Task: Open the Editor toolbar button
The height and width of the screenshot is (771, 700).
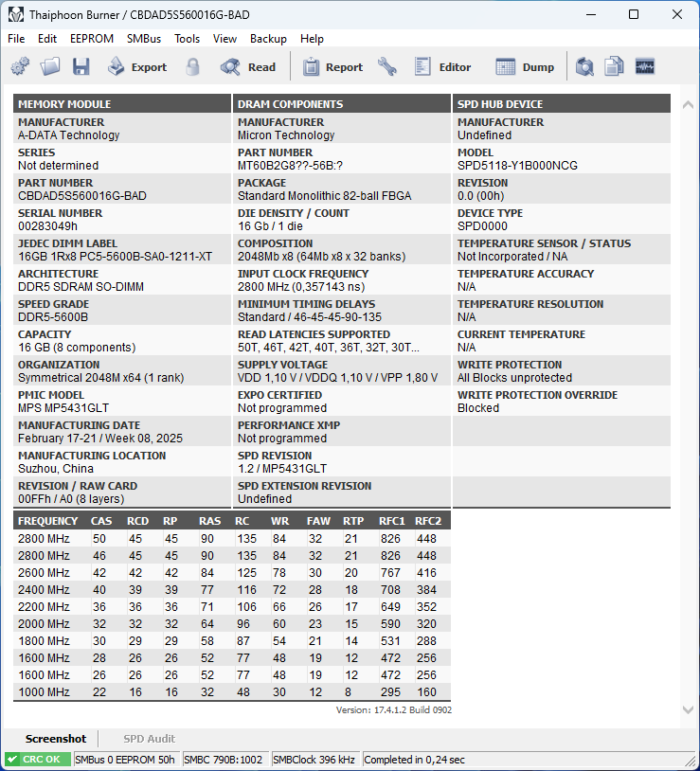Action: click(443, 67)
